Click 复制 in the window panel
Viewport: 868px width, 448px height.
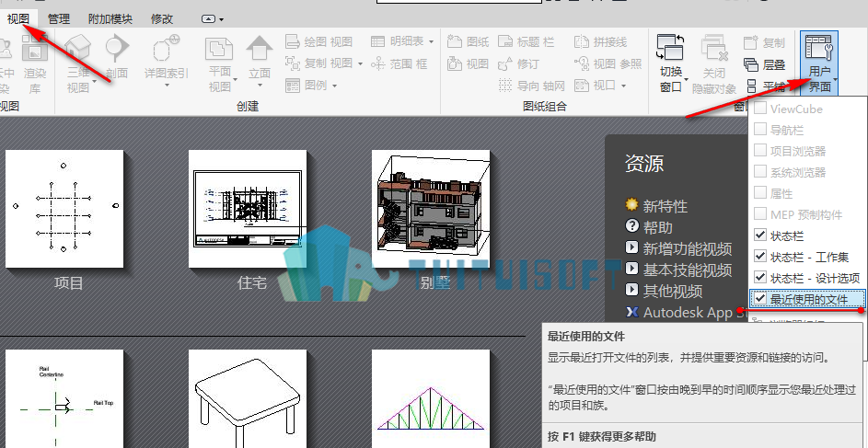[764, 42]
